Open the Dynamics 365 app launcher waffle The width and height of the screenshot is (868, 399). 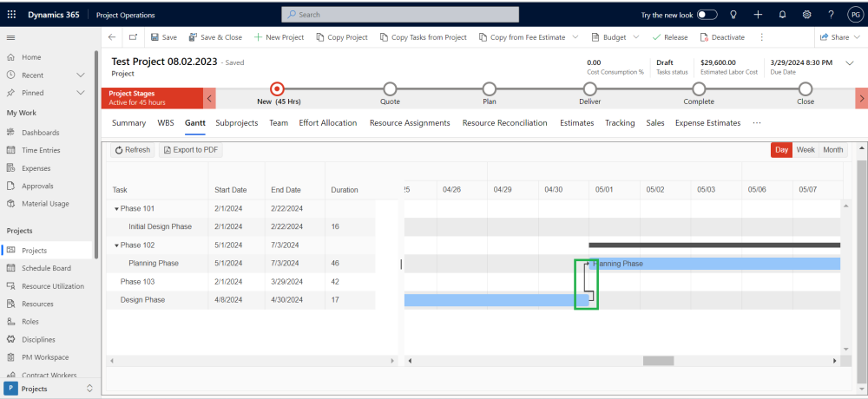(x=11, y=15)
